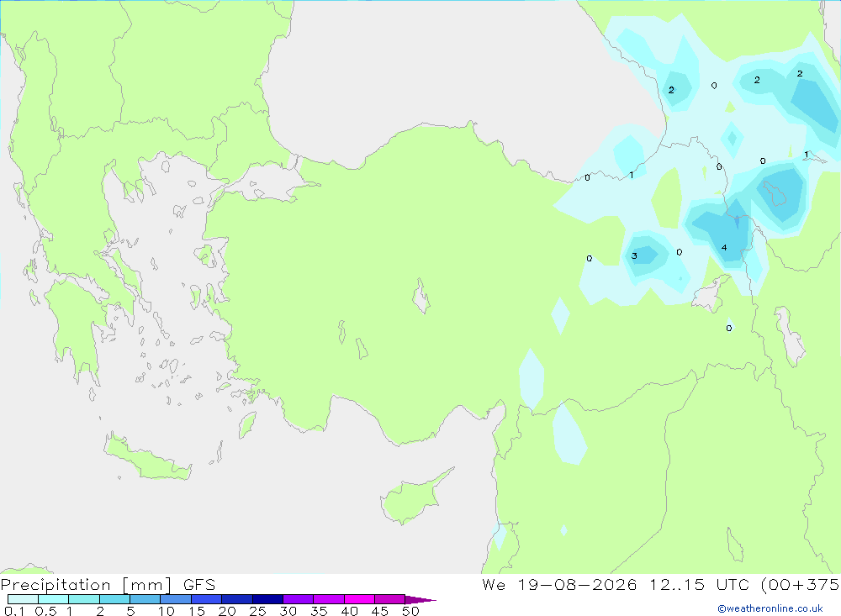Click the 10–15 mm blue legend swatch
Screen dimensions: 841x616
pyautogui.click(x=176, y=599)
